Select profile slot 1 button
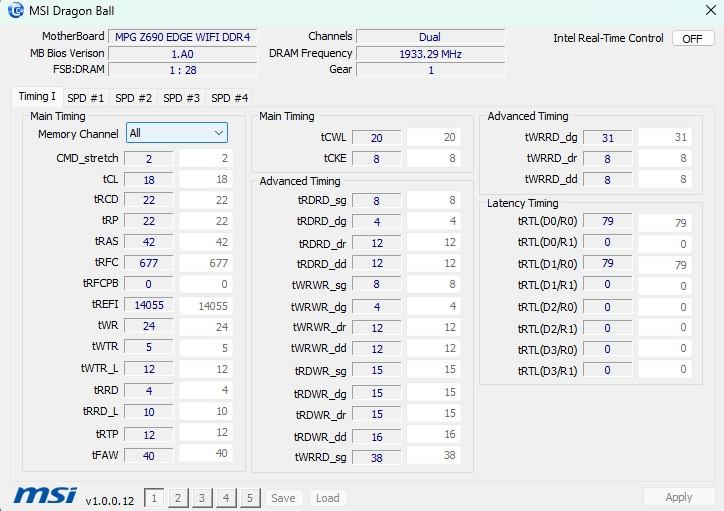Image resolution: width=724 pixels, height=511 pixels. [154, 498]
